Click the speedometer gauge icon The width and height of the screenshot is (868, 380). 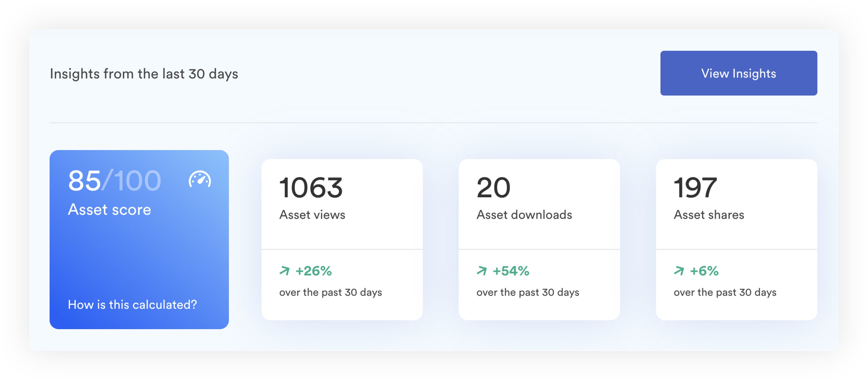200,179
